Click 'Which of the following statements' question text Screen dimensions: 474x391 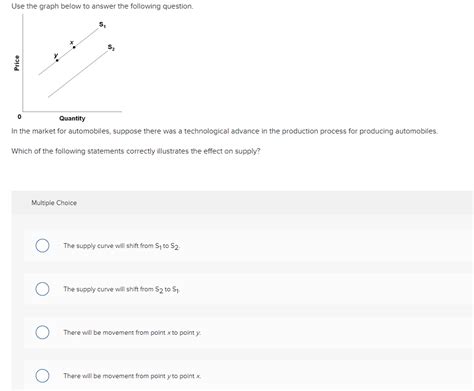(136, 151)
